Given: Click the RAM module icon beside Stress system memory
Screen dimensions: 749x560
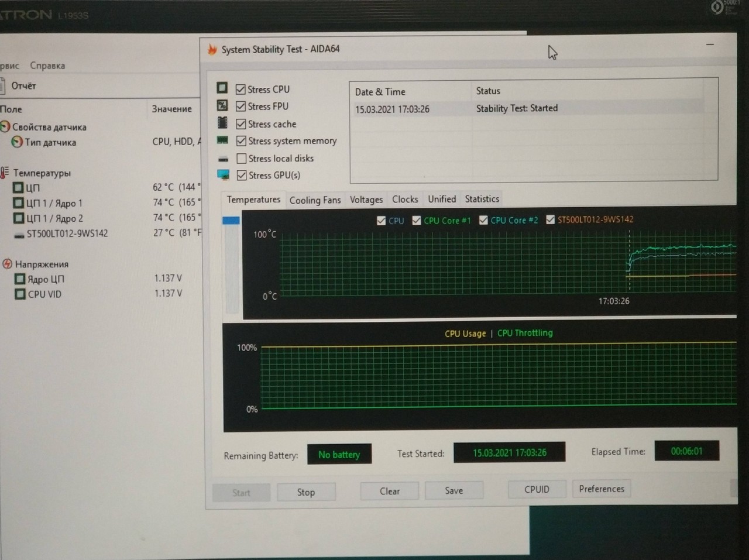Looking at the screenshot, I should (222, 140).
